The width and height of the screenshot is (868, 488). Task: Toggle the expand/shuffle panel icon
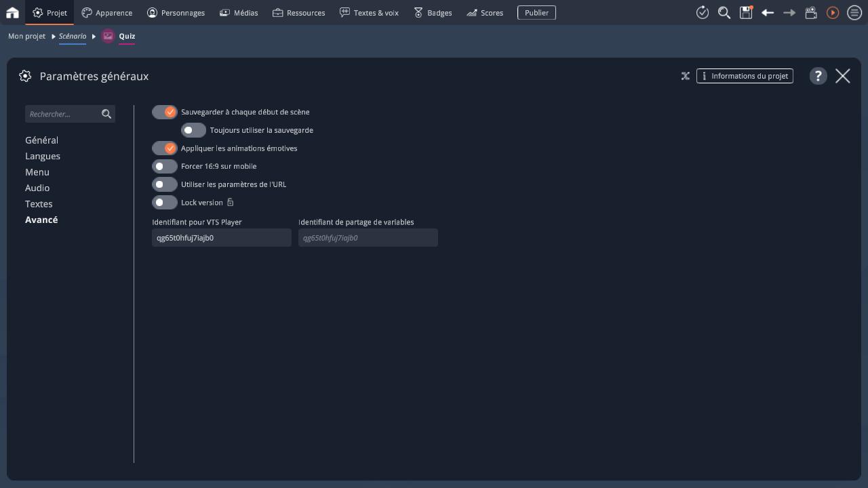686,76
